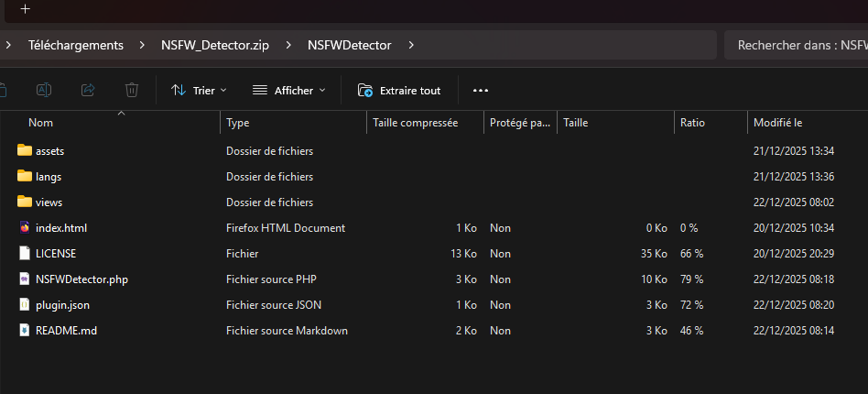This screenshot has width=868, height=394.
Task: Sort by the Modifié le column header
Action: click(x=777, y=122)
